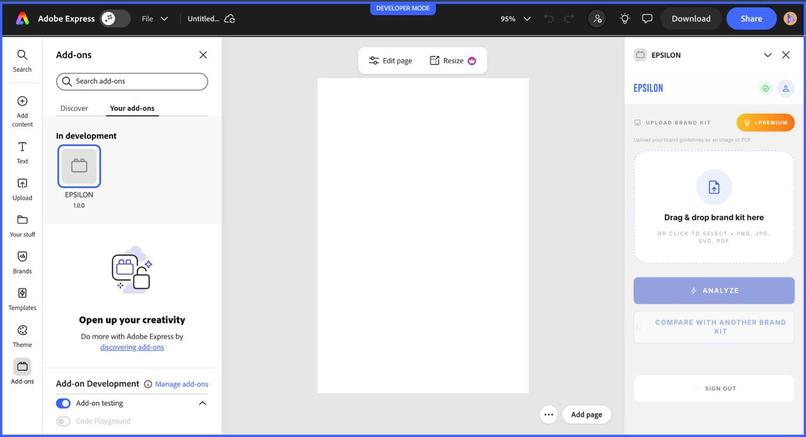Open the Search panel in left sidebar
The image size is (806, 437).
(22, 61)
